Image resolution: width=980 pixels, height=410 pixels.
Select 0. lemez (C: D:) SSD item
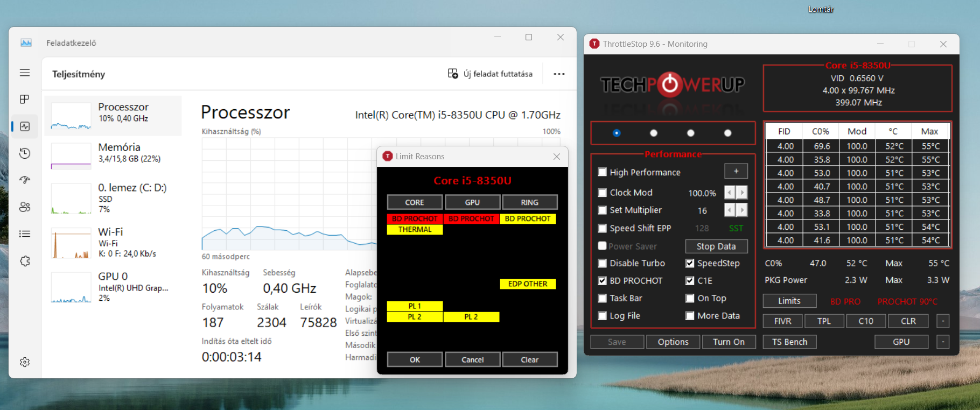click(x=113, y=197)
